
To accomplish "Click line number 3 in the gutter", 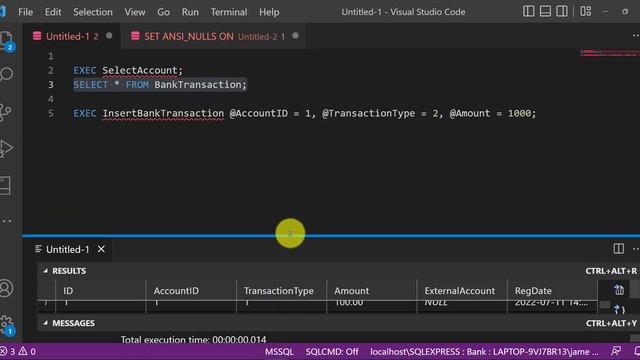I will click(51, 84).
